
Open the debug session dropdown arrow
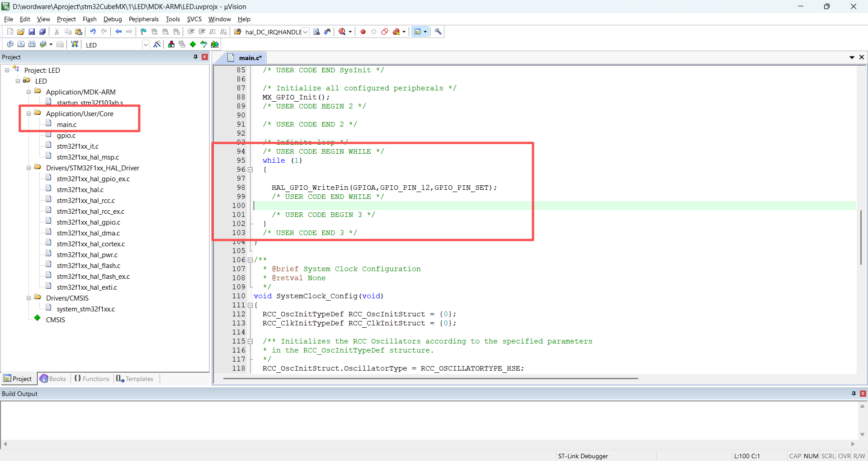point(350,32)
